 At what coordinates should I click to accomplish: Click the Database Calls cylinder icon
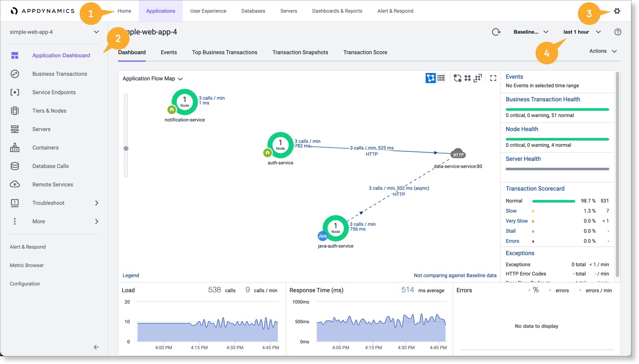coord(15,166)
